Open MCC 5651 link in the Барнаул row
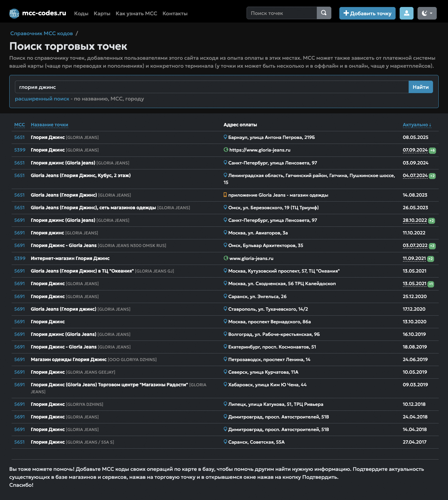The width and height of the screenshot is (448, 500). click(20, 137)
